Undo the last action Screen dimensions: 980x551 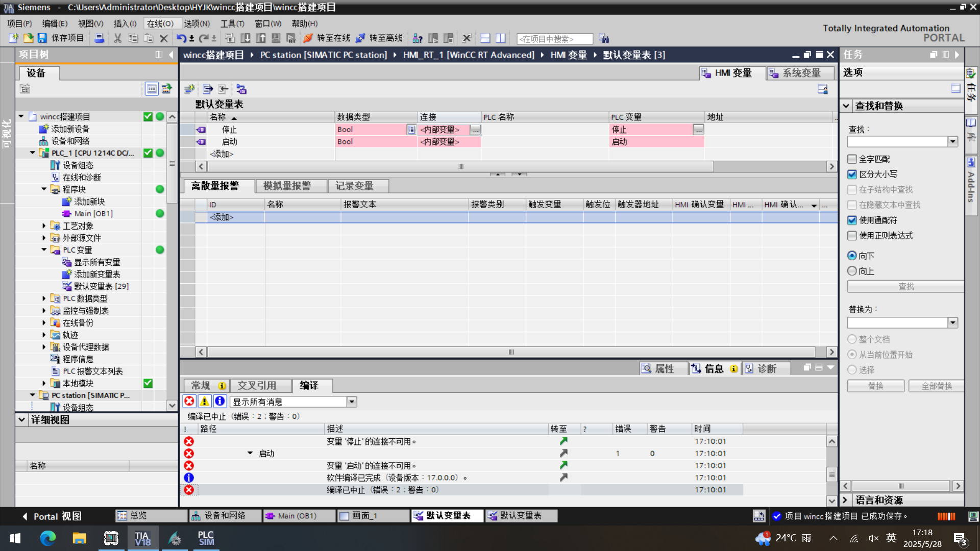(x=181, y=38)
